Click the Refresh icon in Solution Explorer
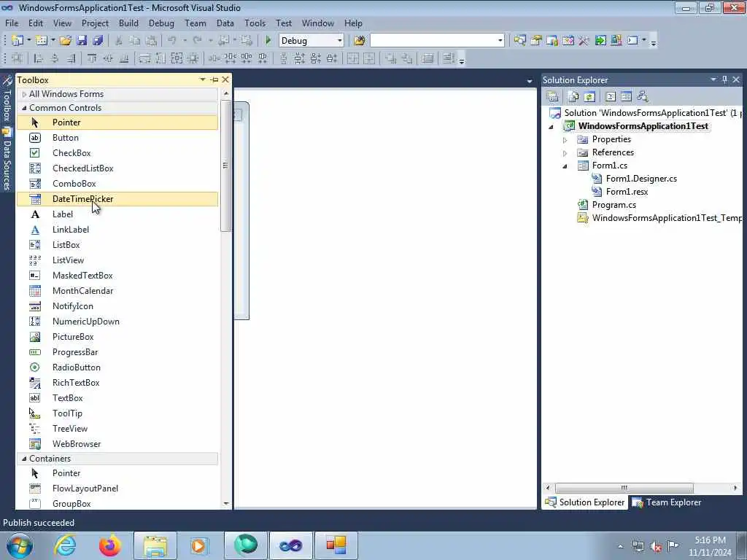Viewport: 747px width, 560px height. (x=589, y=97)
